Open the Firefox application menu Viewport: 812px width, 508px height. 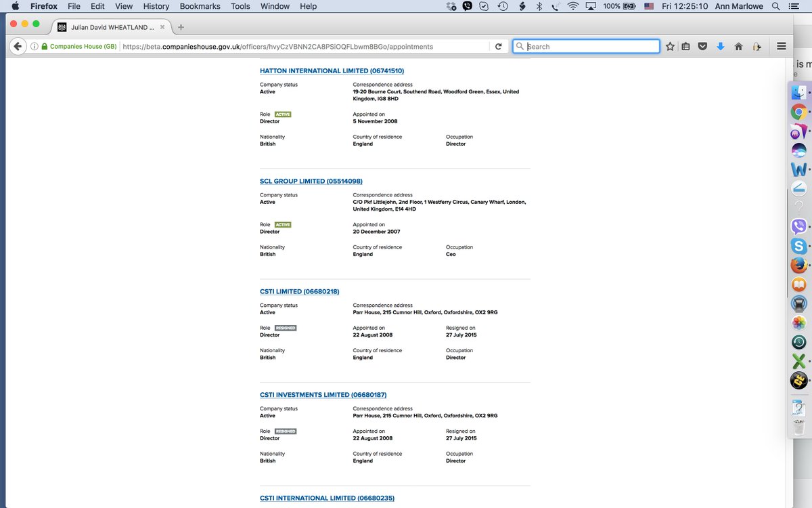point(43,6)
